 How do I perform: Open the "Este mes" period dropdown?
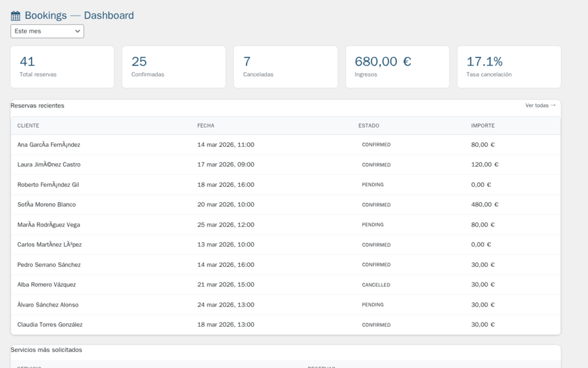click(47, 31)
